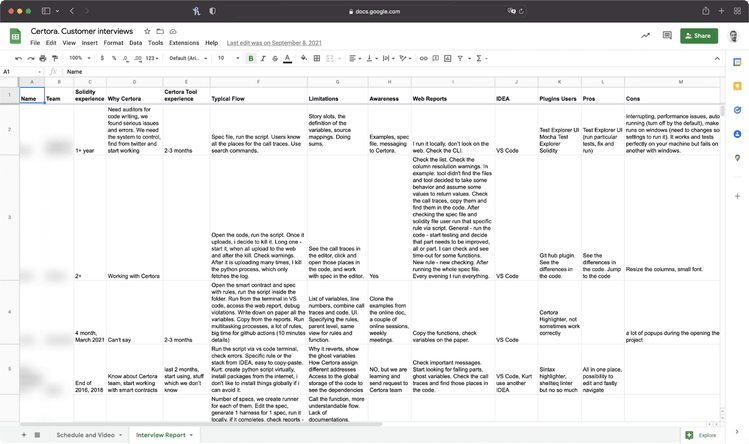This screenshot has height=444, width=749.
Task: Open the 100% zoom dropdown
Action: pos(79,58)
